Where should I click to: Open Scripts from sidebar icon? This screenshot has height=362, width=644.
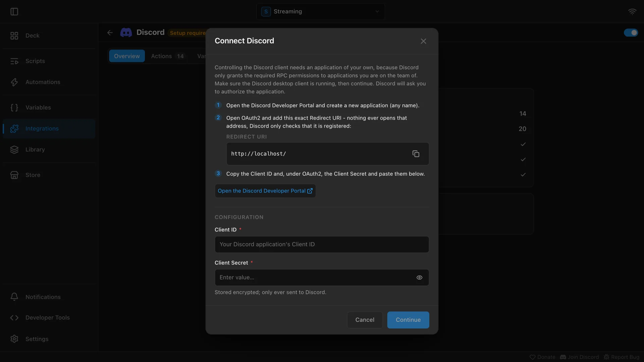(14, 61)
